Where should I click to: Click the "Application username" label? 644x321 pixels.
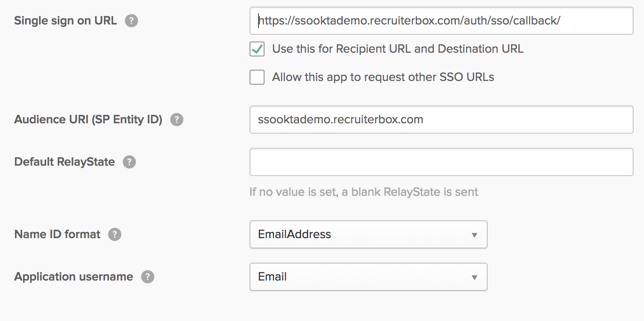tap(73, 277)
